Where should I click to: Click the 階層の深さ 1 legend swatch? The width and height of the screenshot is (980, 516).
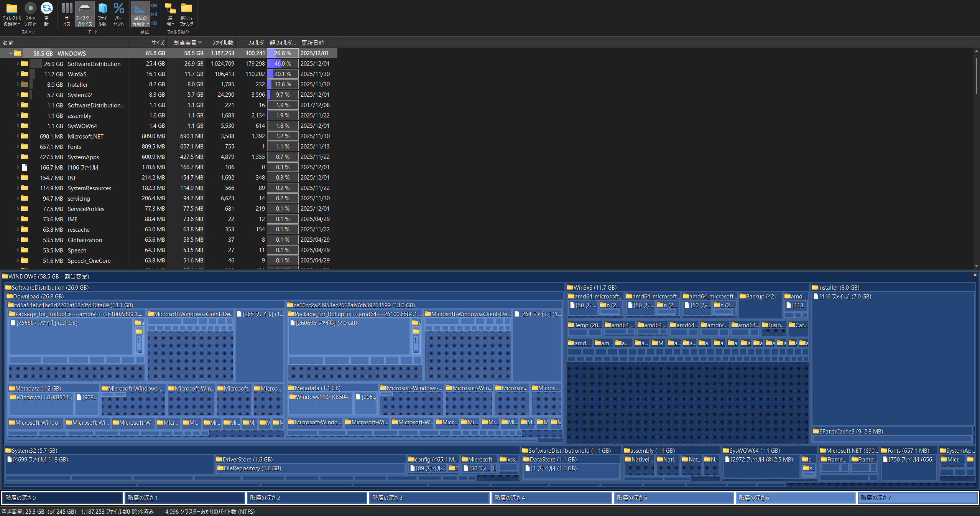click(x=185, y=498)
